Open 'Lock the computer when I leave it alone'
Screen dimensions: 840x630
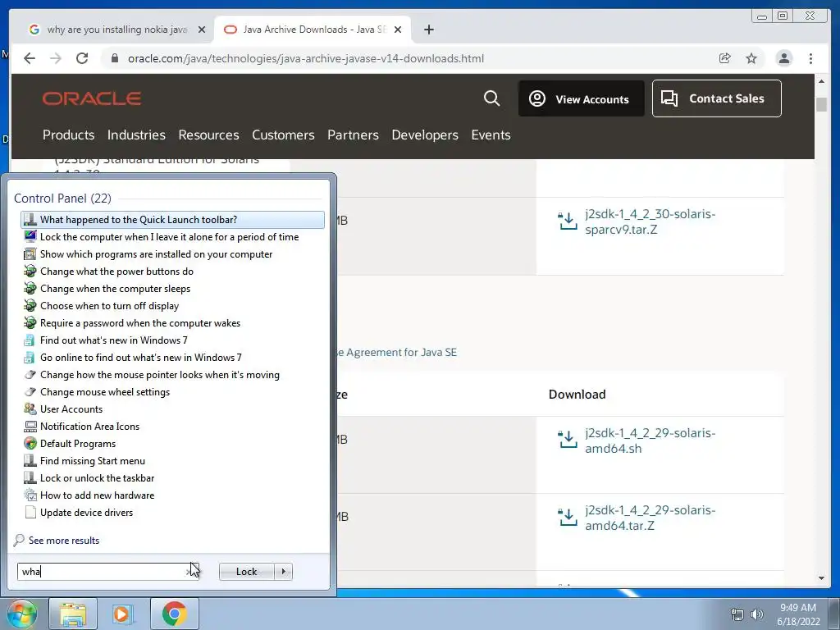point(172,237)
